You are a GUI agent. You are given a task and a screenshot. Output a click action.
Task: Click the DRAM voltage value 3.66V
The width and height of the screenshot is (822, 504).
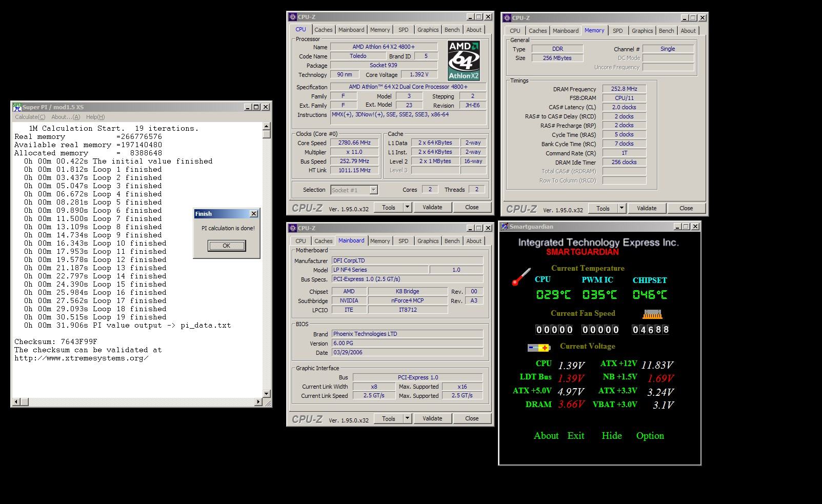(x=572, y=405)
